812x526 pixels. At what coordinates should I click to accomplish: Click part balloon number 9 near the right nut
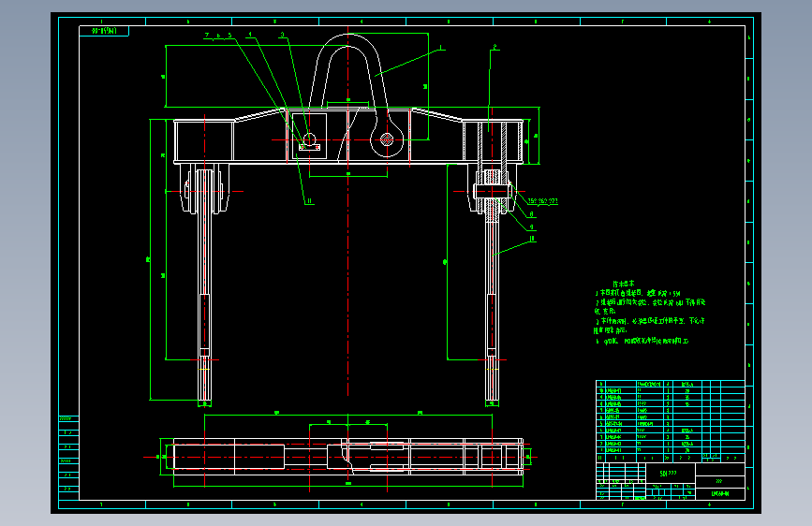click(x=531, y=227)
